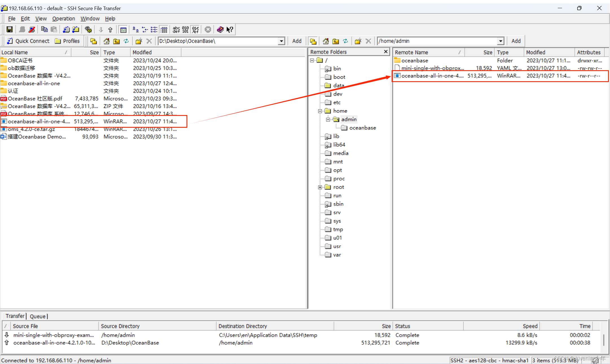Create new remote folder icon

(x=358, y=41)
